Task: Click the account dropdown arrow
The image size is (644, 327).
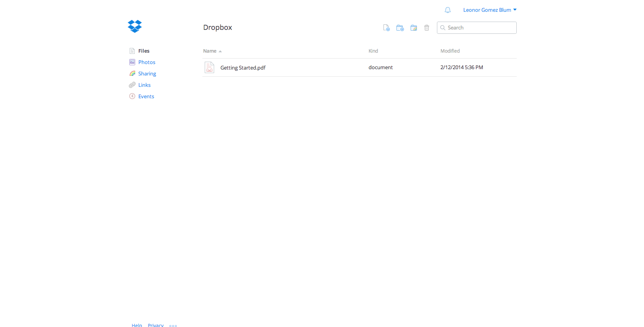Action: tap(515, 10)
